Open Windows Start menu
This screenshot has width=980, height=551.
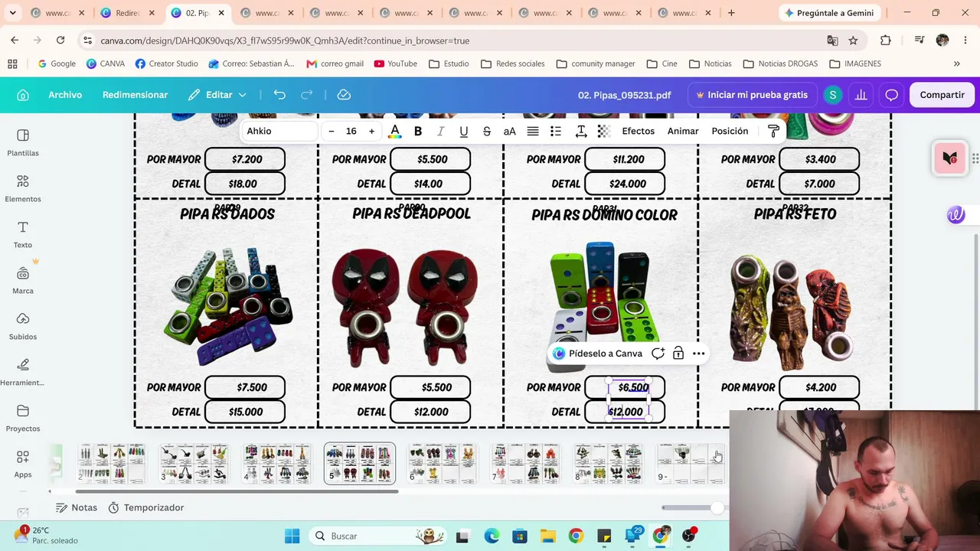[292, 536]
